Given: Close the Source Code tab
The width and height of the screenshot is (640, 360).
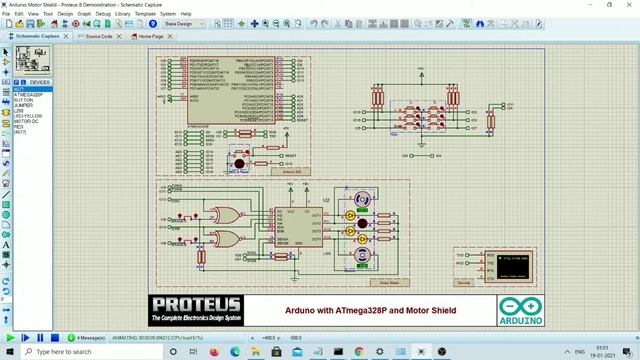Looking at the screenshot, I should (119, 36).
